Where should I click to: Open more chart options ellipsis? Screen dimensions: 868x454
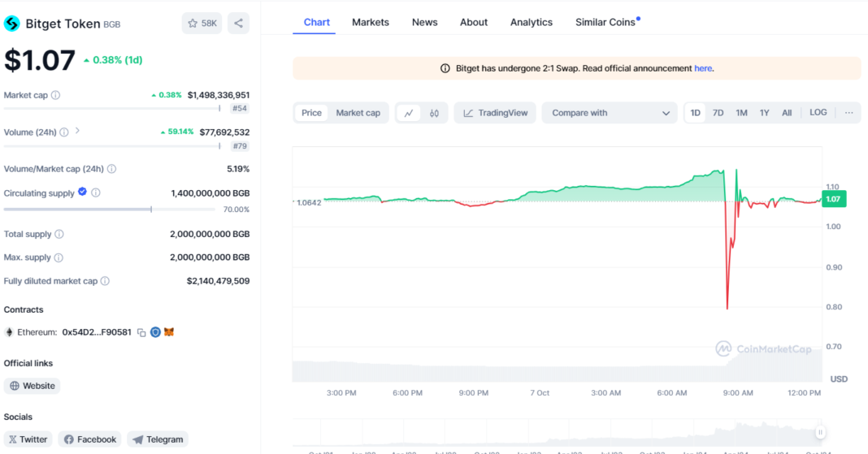click(x=848, y=113)
